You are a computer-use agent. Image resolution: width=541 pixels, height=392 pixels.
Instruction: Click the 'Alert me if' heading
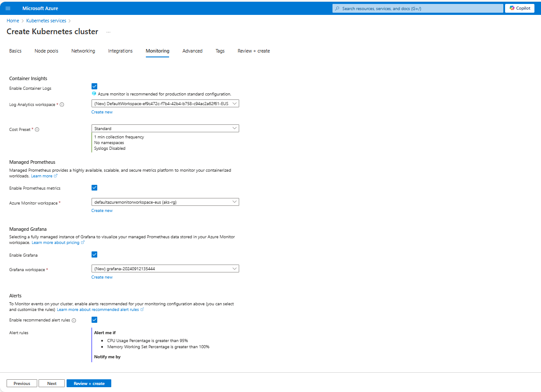tap(105, 333)
